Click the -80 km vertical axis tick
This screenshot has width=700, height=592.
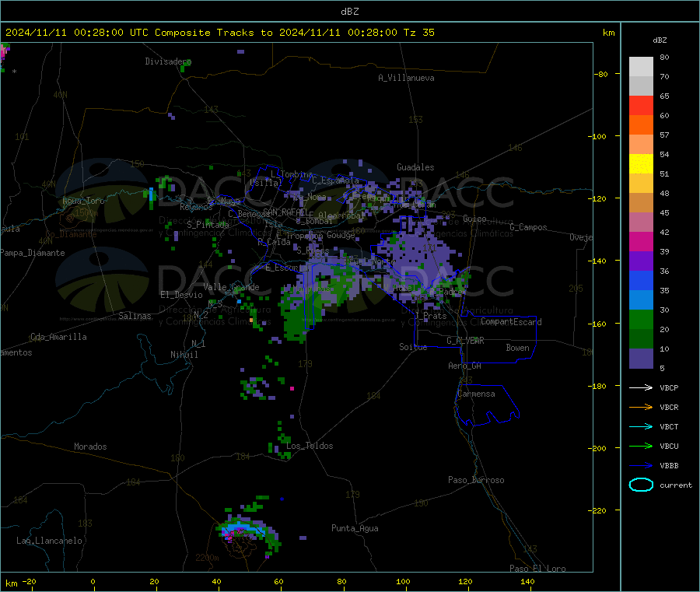[x=601, y=74]
